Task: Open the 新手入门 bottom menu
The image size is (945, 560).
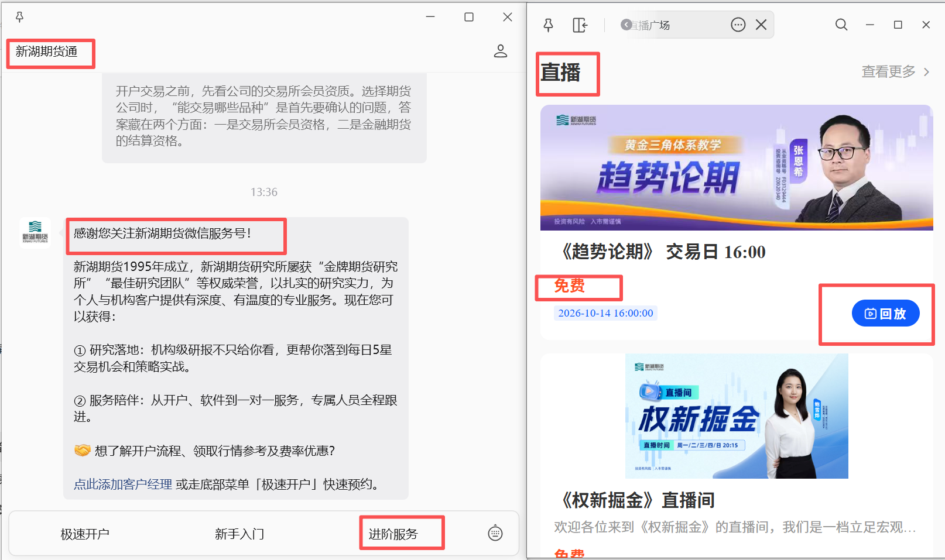Action: click(239, 534)
